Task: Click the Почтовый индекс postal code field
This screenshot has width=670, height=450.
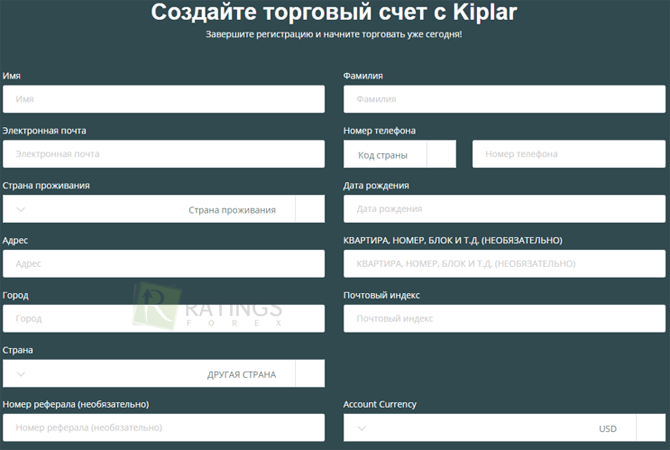Action: click(504, 318)
